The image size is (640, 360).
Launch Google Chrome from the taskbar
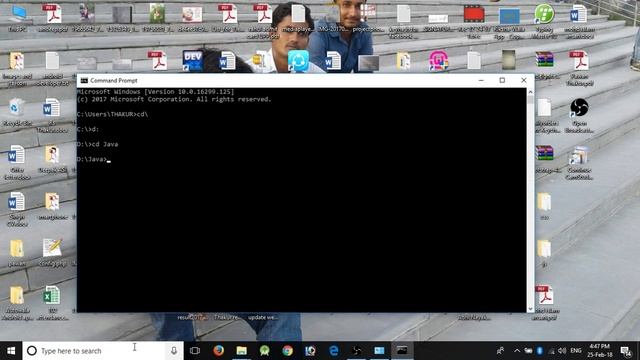(287, 351)
